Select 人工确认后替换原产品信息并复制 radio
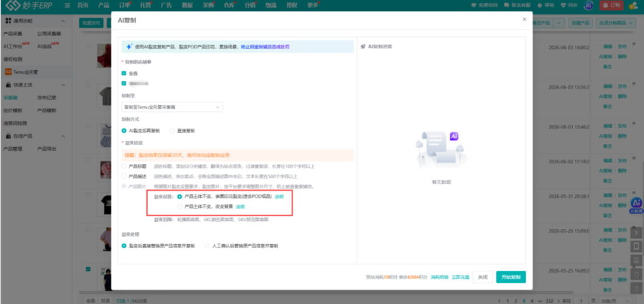 (208, 246)
